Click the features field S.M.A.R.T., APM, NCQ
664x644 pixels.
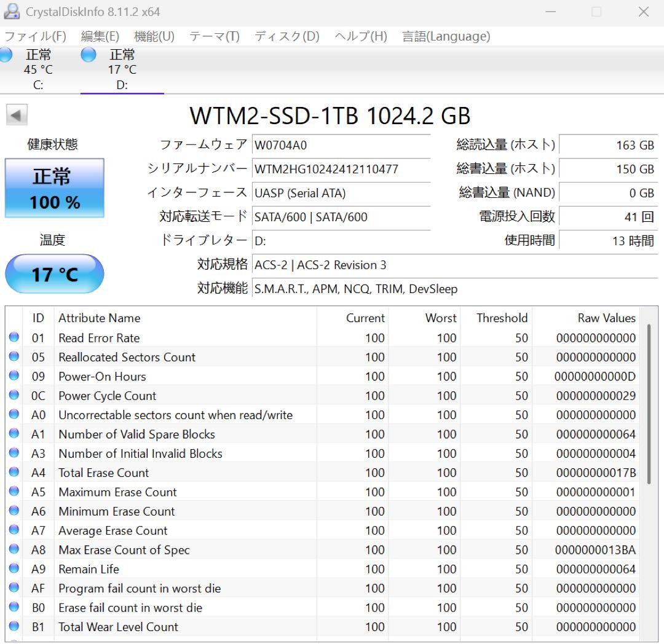click(x=455, y=289)
